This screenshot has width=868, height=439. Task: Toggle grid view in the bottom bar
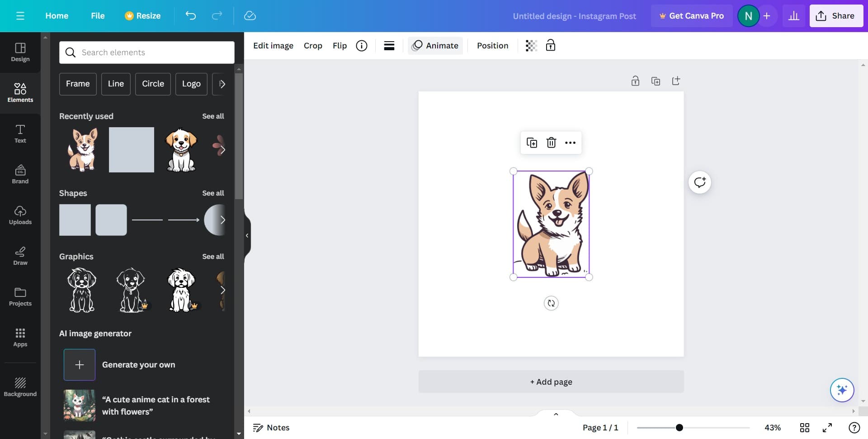[x=805, y=427]
